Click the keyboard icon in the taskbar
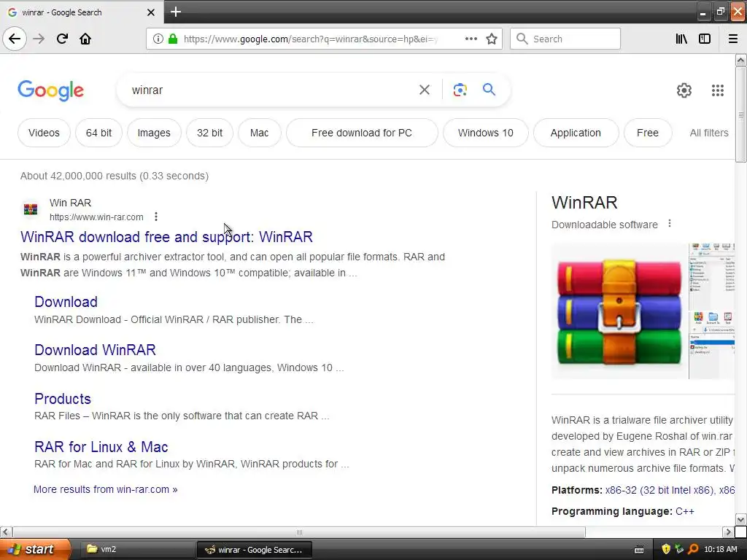Image resolution: width=747 pixels, height=560 pixels. (x=639, y=550)
